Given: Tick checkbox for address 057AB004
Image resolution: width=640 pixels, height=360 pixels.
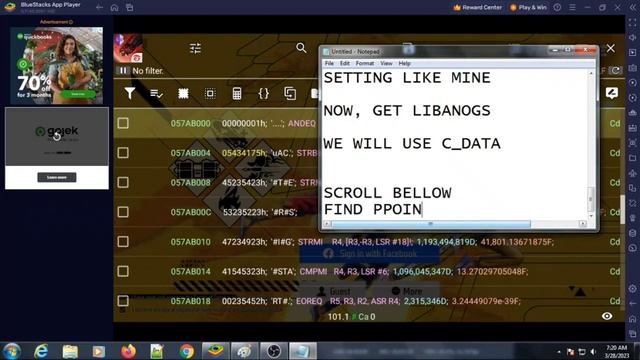Looking at the screenshot, I should click(123, 153).
